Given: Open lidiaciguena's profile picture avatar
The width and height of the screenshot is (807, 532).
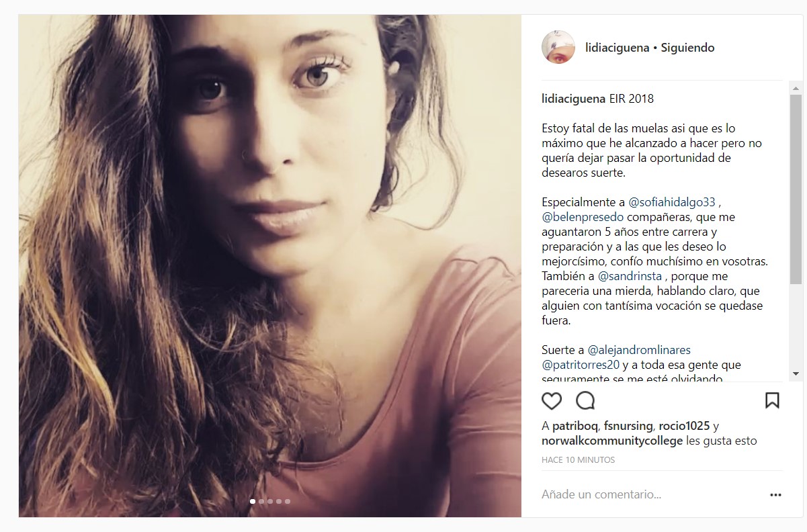Looking at the screenshot, I should 558,48.
